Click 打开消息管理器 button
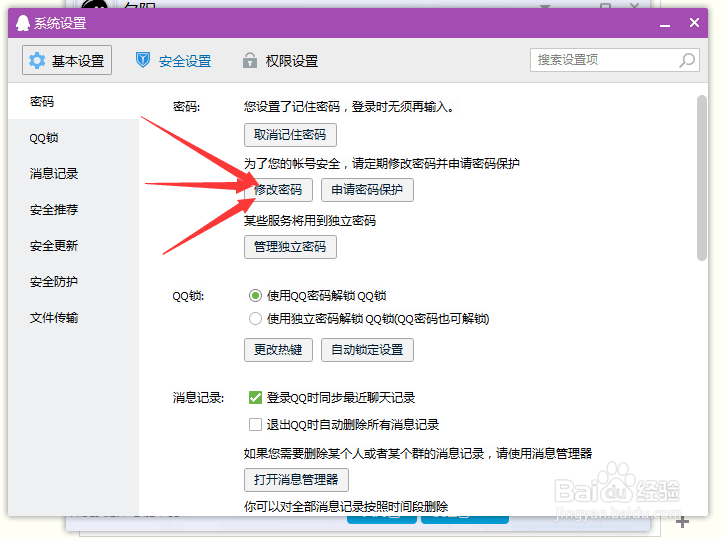Viewport: 723px width, 539px height. click(296, 480)
